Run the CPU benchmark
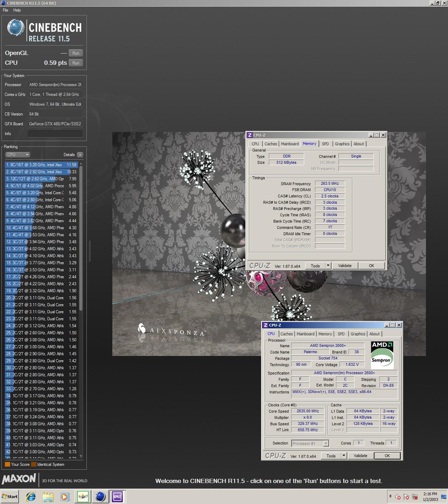 pyautogui.click(x=76, y=63)
